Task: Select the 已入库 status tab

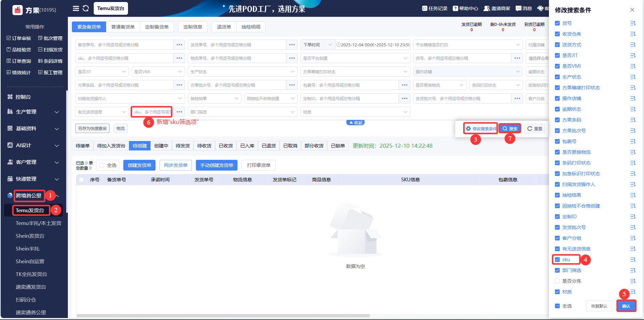Action: tap(247, 146)
